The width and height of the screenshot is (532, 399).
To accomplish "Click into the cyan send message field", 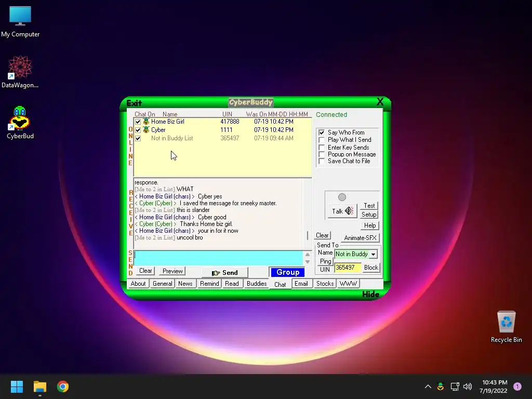I will (x=218, y=258).
